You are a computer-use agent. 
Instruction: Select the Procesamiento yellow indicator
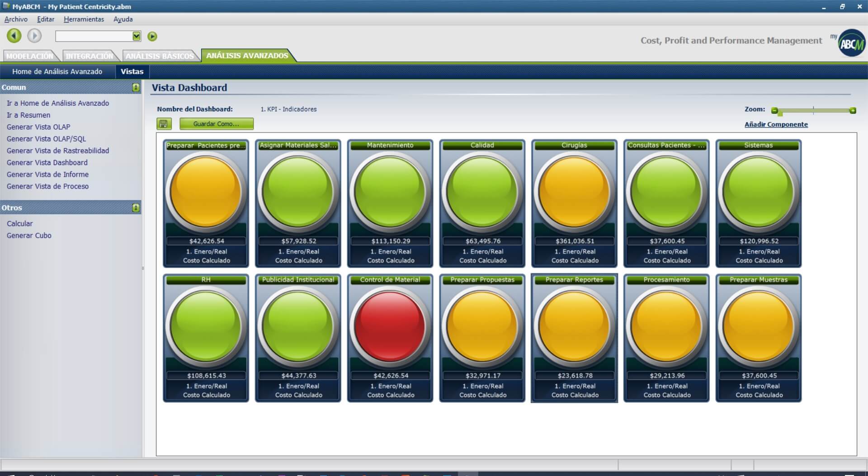click(x=667, y=326)
